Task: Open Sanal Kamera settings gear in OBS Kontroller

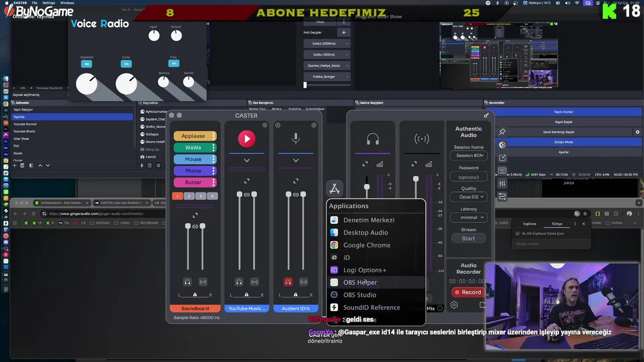Action: point(637,132)
